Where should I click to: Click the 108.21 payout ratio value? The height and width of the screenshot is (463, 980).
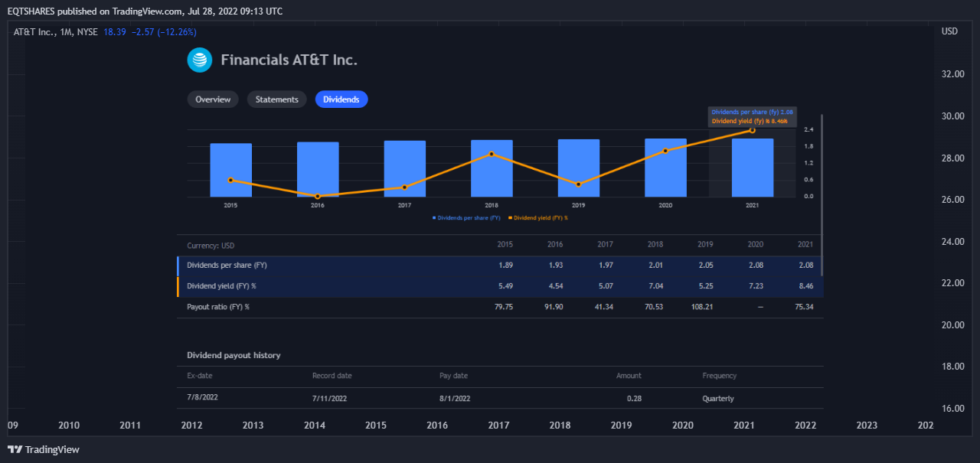pyautogui.click(x=702, y=307)
